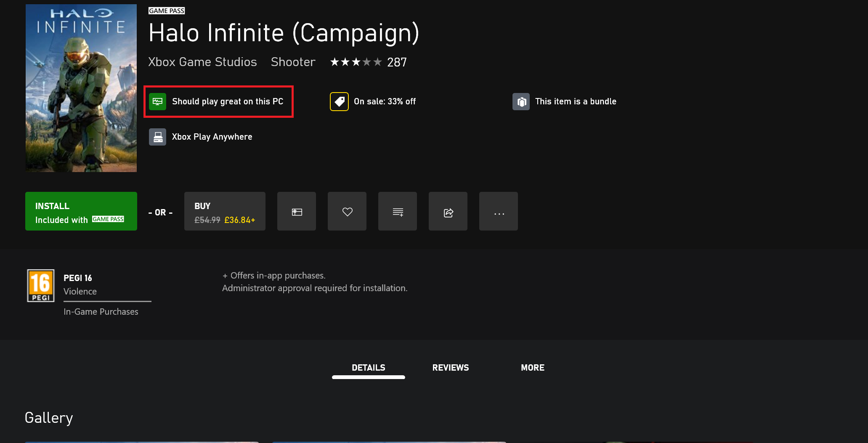The image size is (868, 443).
Task: Click '+ Offers in-app purchases.' text
Action: pos(274,276)
